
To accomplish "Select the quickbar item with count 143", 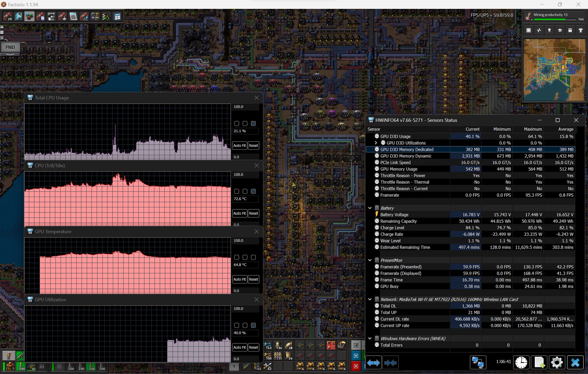I will click(267, 345).
